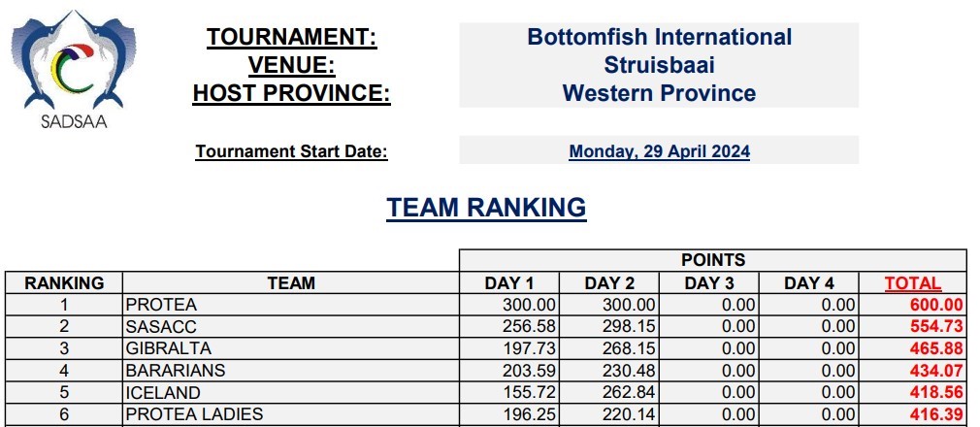Image resolution: width=980 pixels, height=427 pixels.
Task: Select the TEAM RANKING heading
Action: [486, 208]
